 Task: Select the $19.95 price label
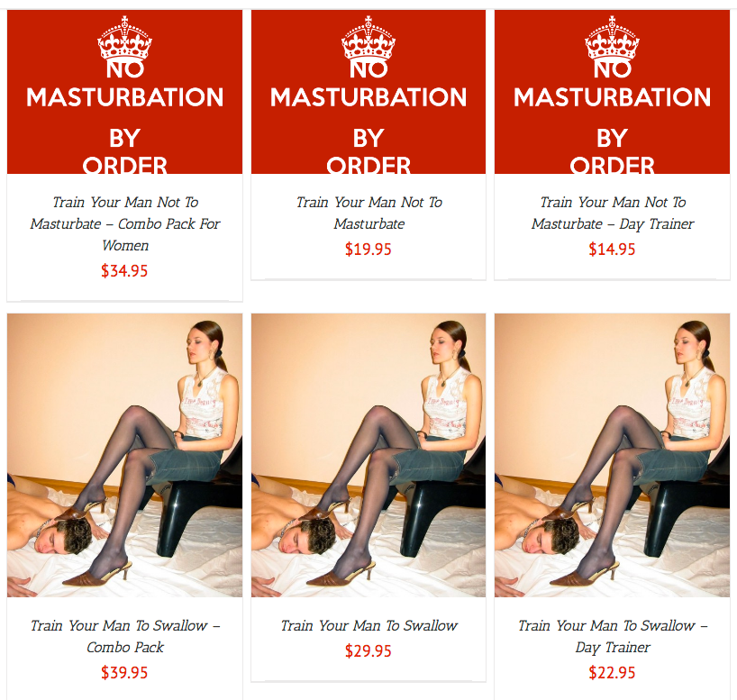click(368, 250)
